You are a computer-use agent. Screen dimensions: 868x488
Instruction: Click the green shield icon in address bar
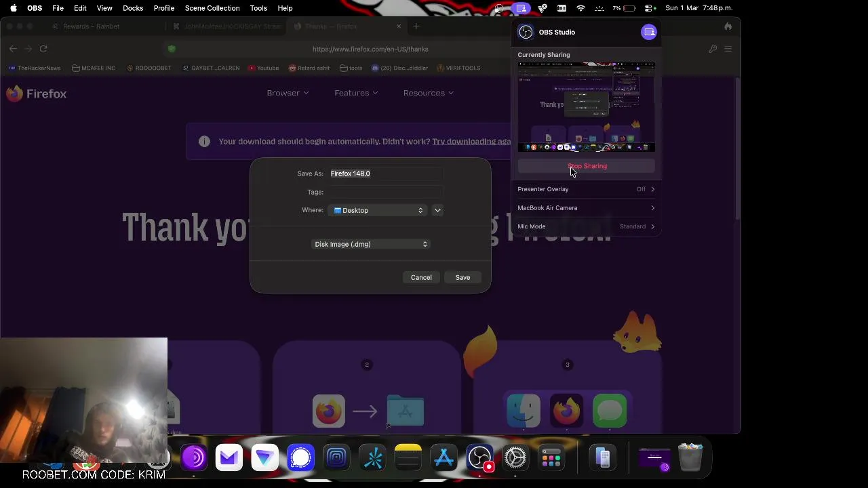coord(172,49)
